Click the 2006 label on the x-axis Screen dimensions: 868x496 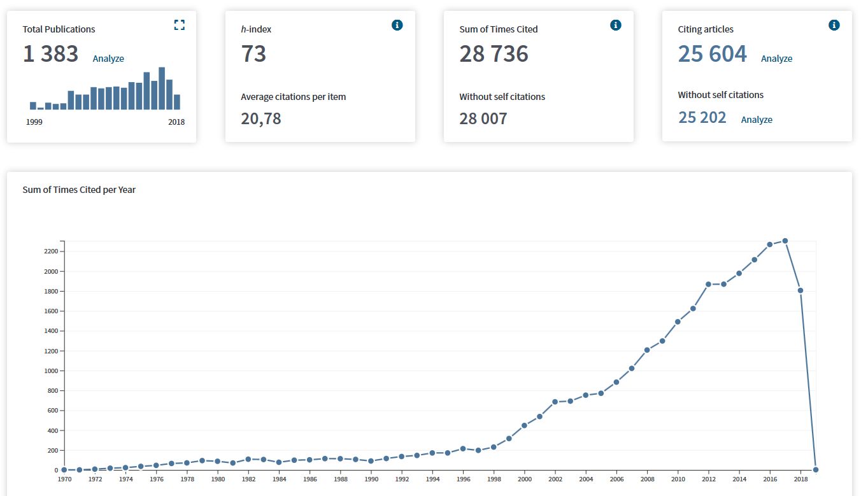coord(616,479)
